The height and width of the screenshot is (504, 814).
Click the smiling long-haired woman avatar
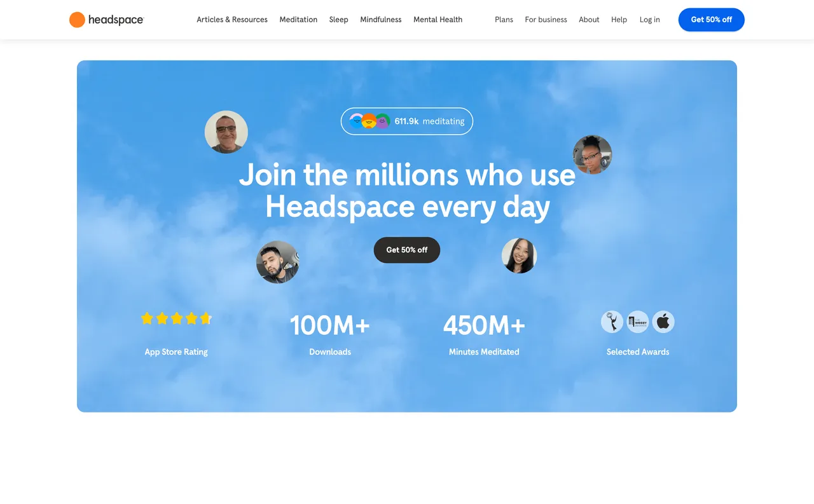tap(519, 255)
